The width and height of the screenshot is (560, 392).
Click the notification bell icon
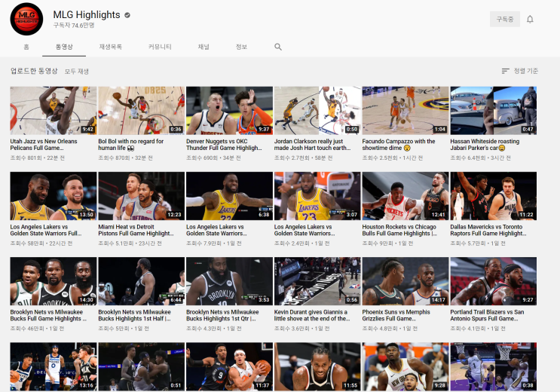[x=530, y=20]
